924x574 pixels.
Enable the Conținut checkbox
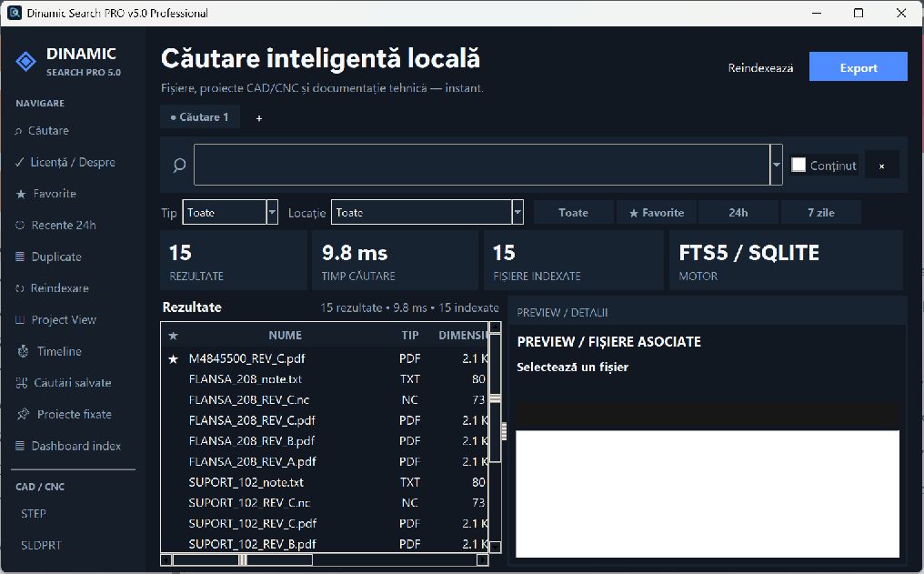798,165
